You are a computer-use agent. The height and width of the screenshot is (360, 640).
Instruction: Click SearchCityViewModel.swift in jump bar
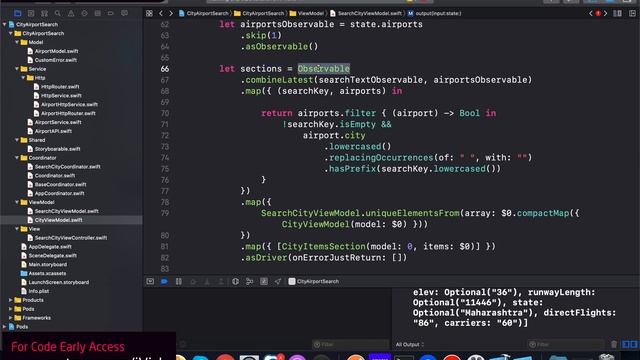coord(366,13)
